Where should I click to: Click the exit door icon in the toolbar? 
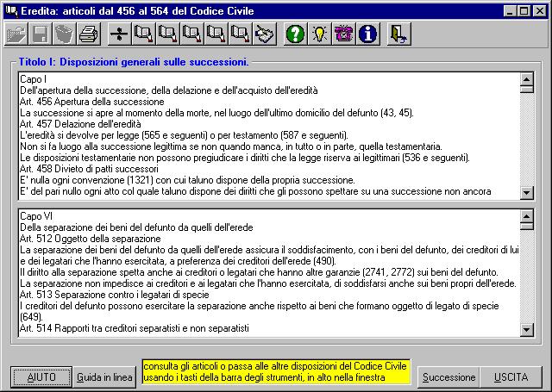pos(398,34)
